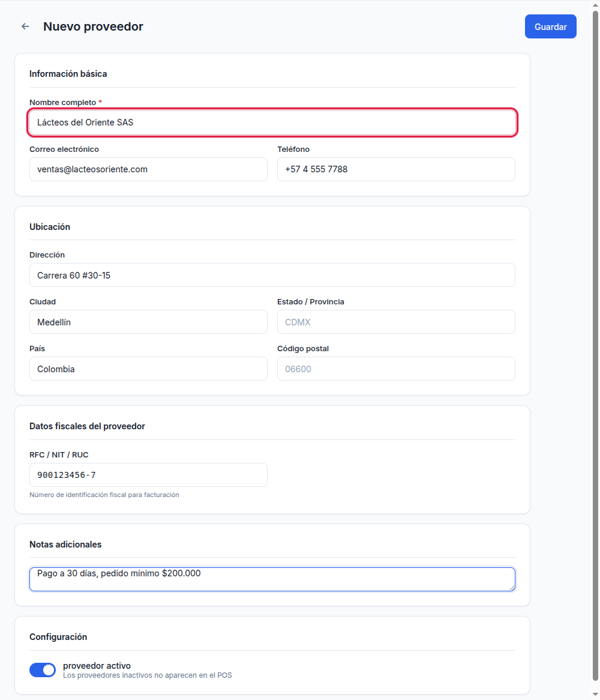Screen dimensions: 600x700
Task: Go back using the arrow icon
Action: click(25, 27)
